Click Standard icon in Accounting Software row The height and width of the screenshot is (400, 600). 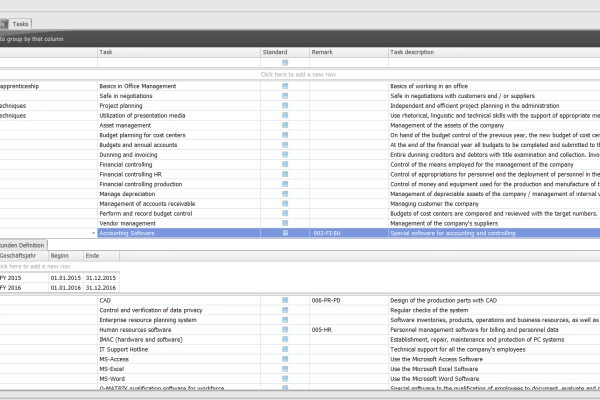point(285,233)
